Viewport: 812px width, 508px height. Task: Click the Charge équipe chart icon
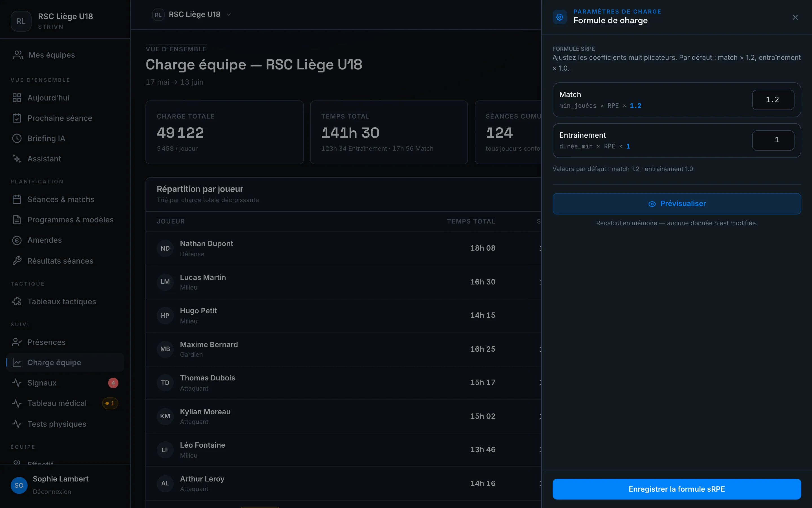coord(17,363)
